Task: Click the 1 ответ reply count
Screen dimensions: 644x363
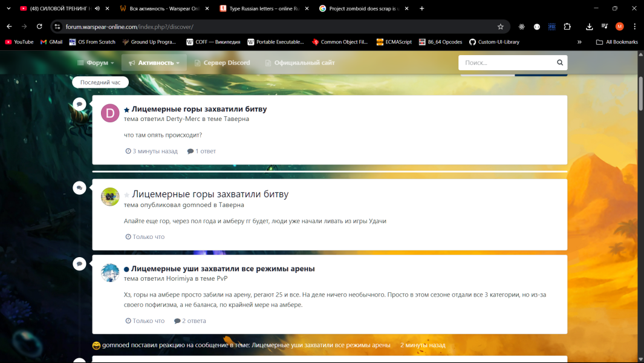Action: [201, 151]
